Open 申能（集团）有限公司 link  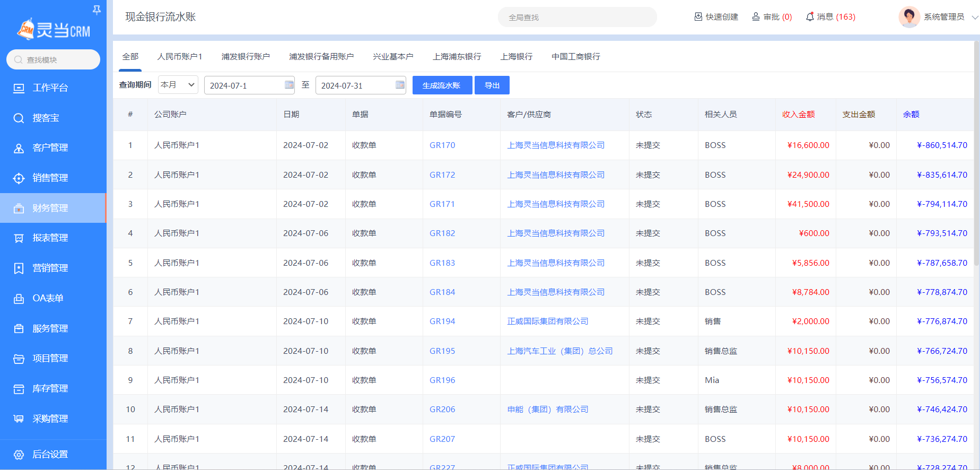point(548,410)
